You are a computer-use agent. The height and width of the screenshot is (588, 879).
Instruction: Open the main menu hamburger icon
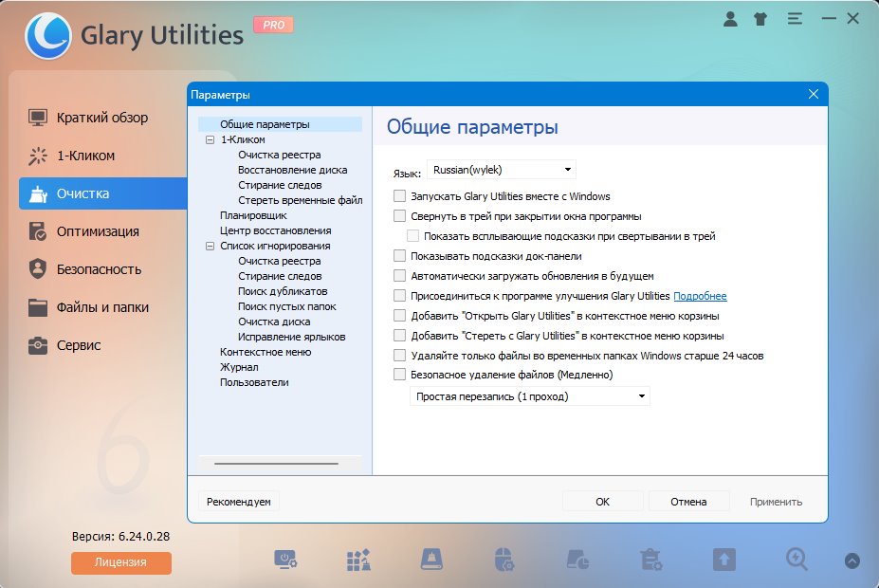tap(795, 19)
